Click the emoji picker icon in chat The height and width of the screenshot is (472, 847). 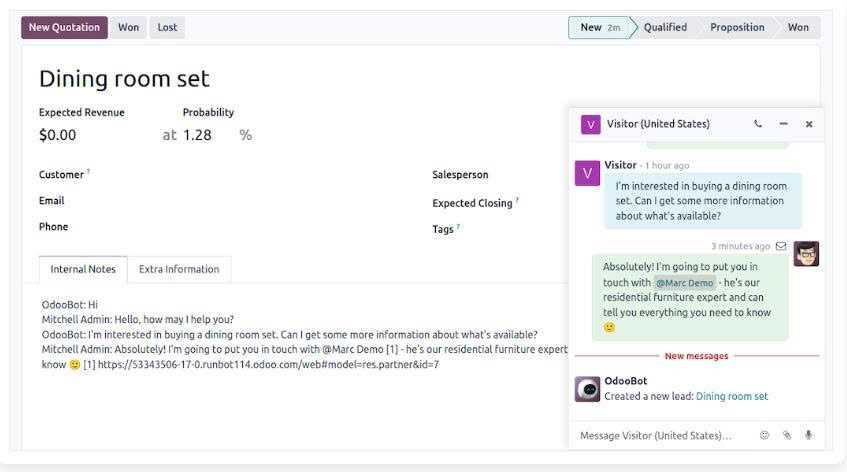click(765, 435)
